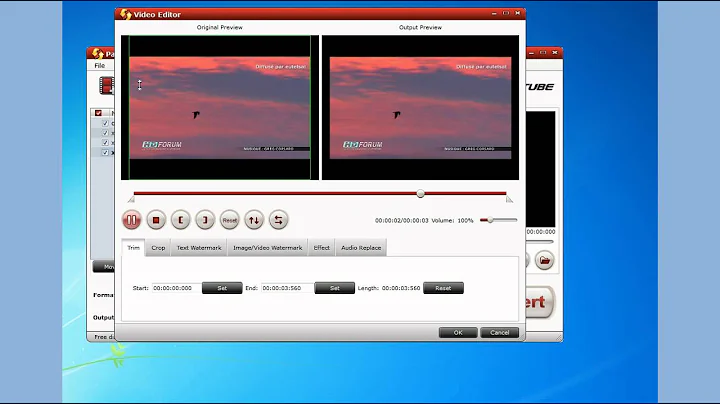Screen dimensions: 720x404
Task: Click the trim start marker triangle
Action: [131, 200]
